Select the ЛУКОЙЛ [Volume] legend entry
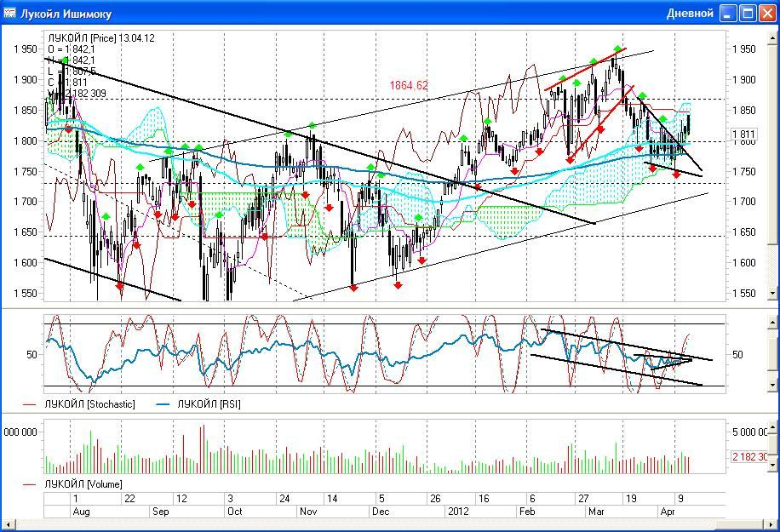780x532 pixels. pyautogui.click(x=83, y=484)
